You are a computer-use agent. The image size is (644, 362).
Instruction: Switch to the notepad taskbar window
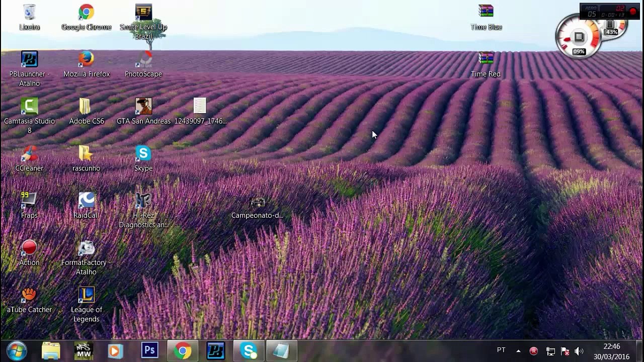pos(282,351)
